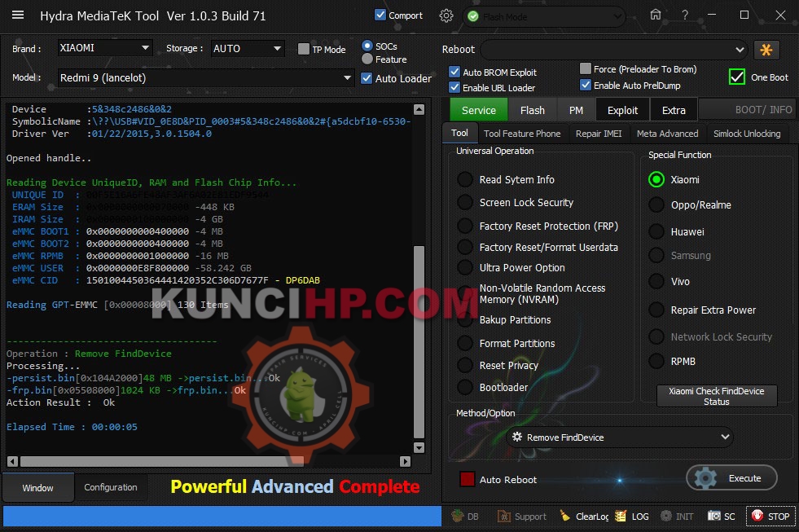Image resolution: width=799 pixels, height=532 pixels.
Task: Click the Execute button
Action: [731, 478]
